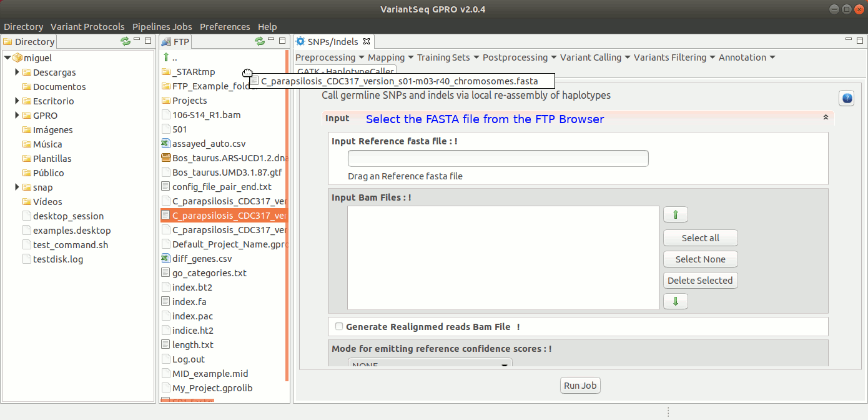Open the Variant Calling dropdown menu
868x420 pixels.
(594, 57)
